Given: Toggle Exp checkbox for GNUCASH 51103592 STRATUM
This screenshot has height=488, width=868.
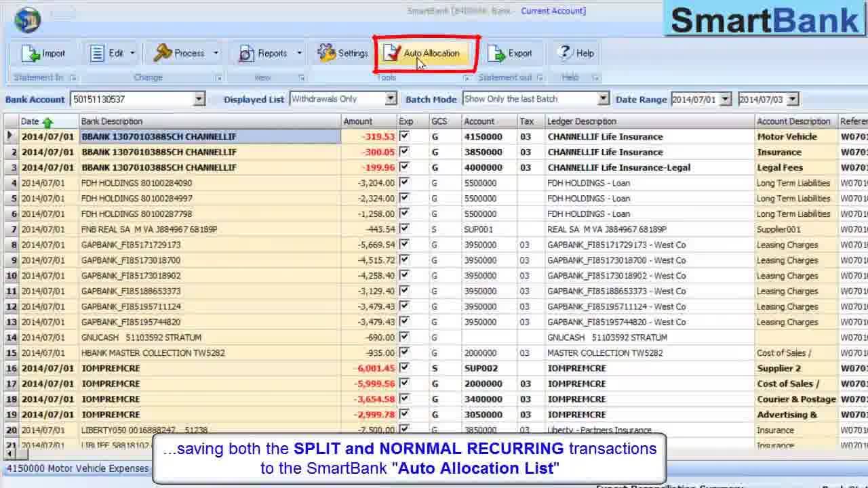Looking at the screenshot, I should 405,337.
